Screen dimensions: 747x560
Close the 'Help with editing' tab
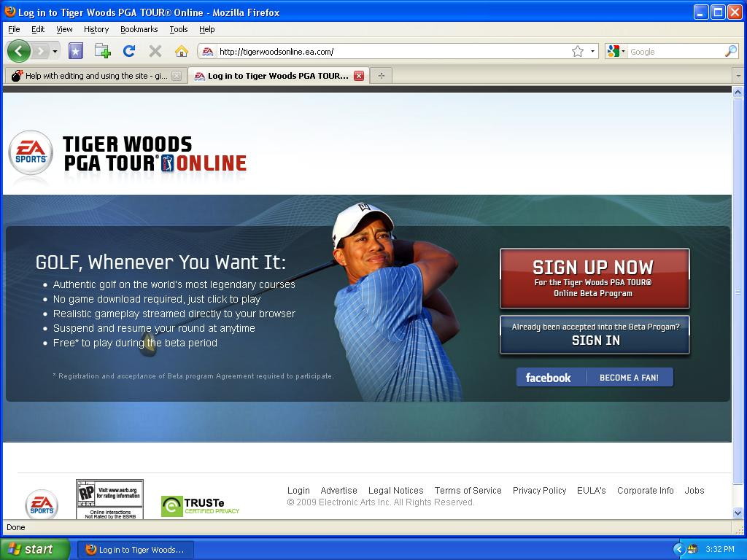coord(177,76)
